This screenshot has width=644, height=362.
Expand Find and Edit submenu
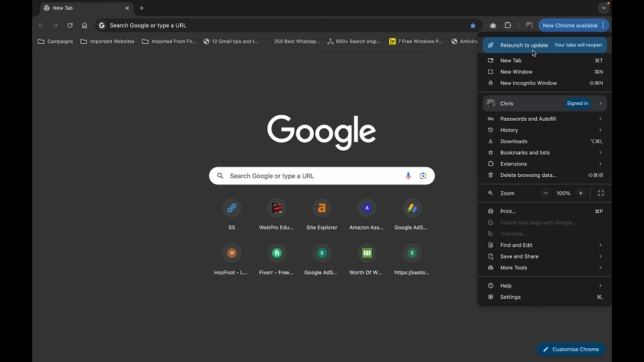[545, 245]
